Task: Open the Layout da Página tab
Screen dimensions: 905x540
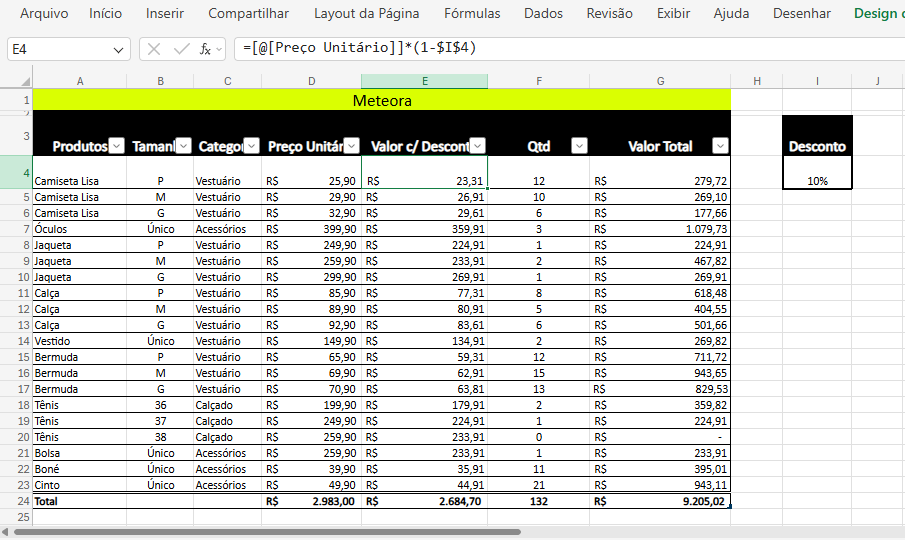Action: click(367, 13)
